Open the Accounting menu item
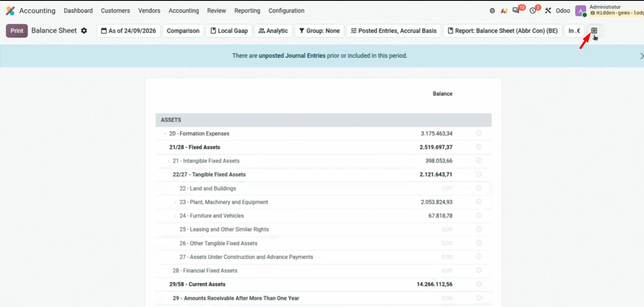Image resolution: width=644 pixels, height=307 pixels. [184, 10]
